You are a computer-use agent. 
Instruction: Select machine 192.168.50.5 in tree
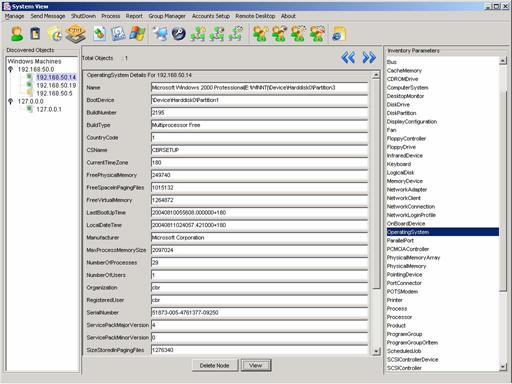tap(54, 93)
